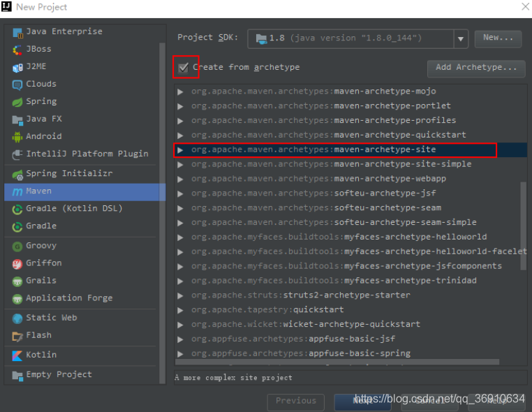Select appfuse-basic-jsf archetype row
This screenshot has height=412, width=532.
(x=350, y=339)
